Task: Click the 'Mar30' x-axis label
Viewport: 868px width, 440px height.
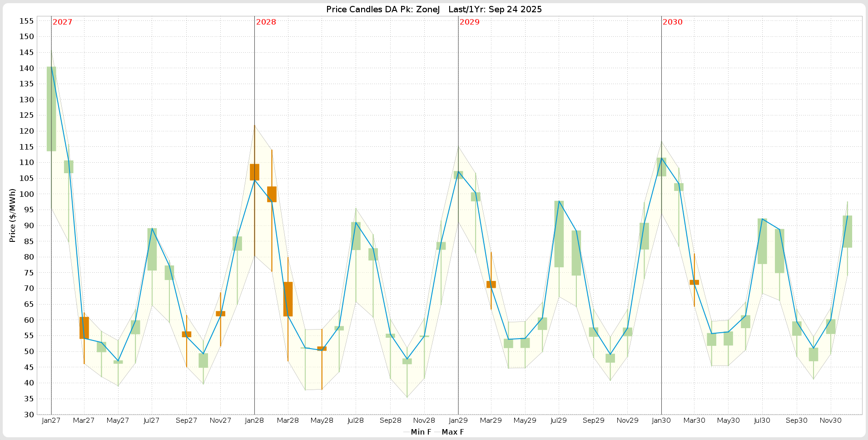Action: (694, 420)
